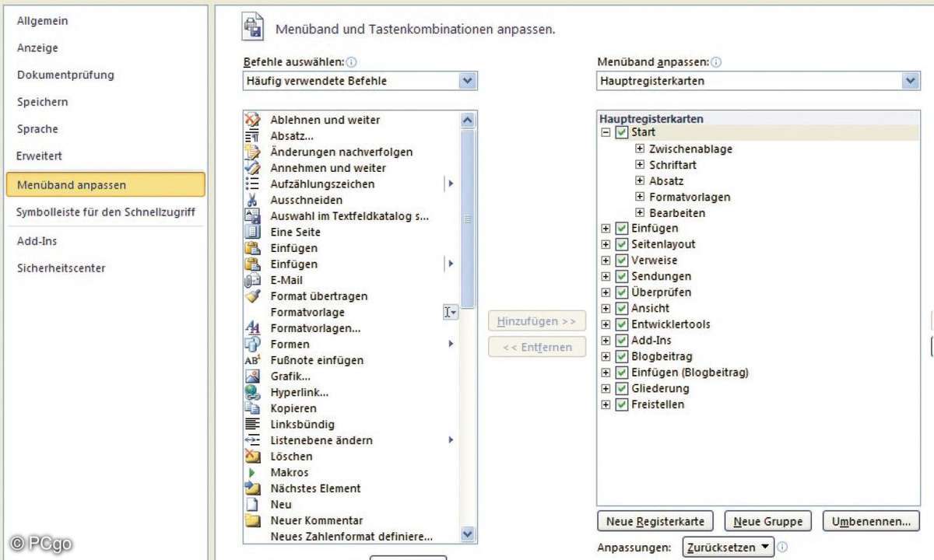This screenshot has height=560, width=934.
Task: Toggle the Überprüfen checkbox
Action: (621, 292)
